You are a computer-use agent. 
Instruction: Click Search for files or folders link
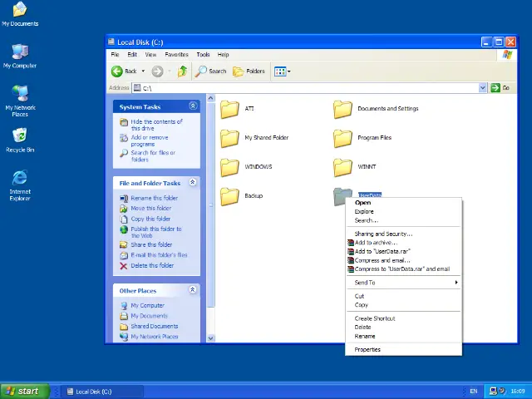tap(153, 156)
